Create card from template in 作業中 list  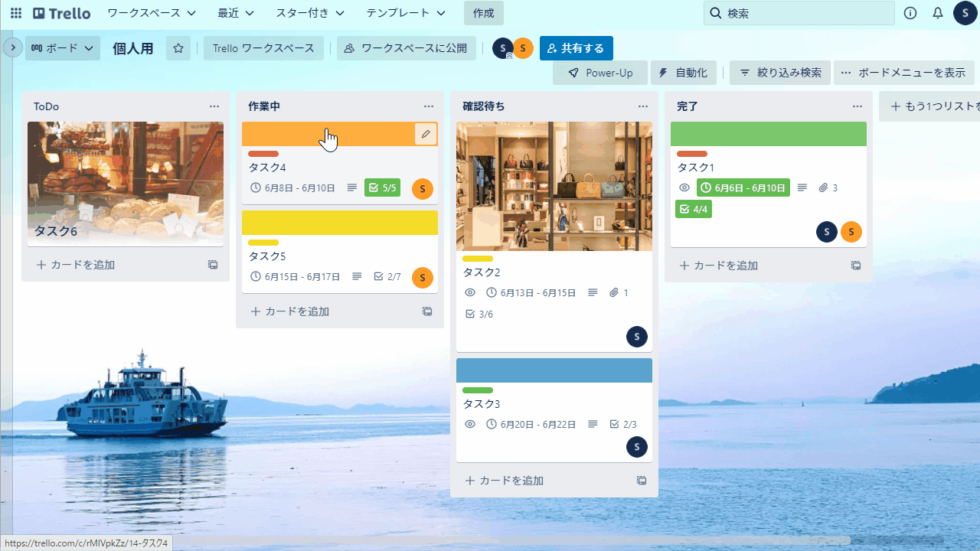tap(427, 311)
